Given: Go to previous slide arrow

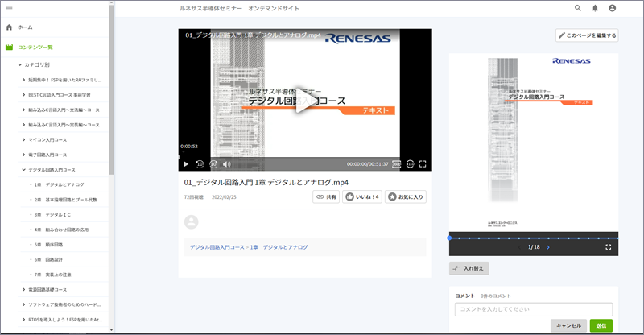Looking at the screenshot, I should tap(519, 247).
